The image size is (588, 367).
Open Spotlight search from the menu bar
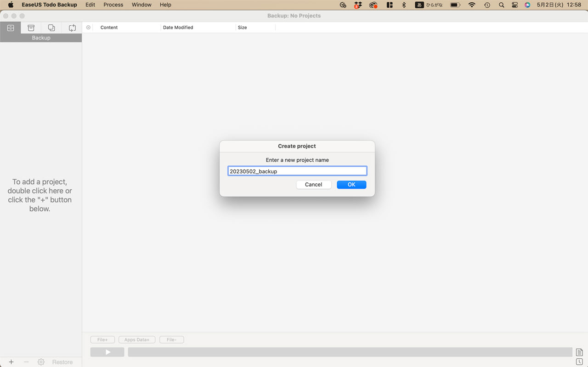501,5
